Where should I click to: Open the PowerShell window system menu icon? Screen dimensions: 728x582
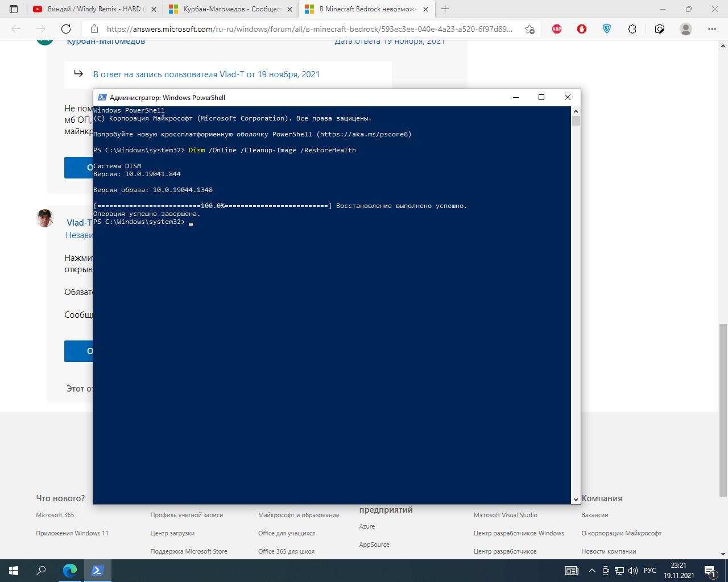[x=102, y=97]
